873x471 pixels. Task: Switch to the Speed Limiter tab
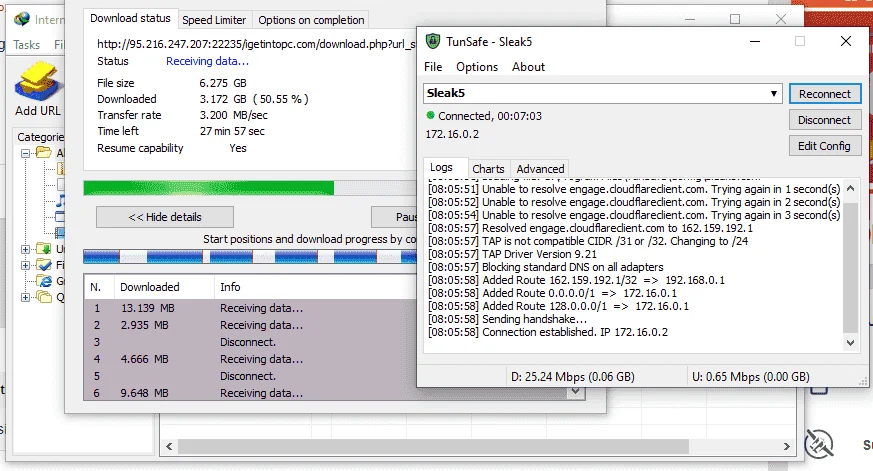pos(214,20)
